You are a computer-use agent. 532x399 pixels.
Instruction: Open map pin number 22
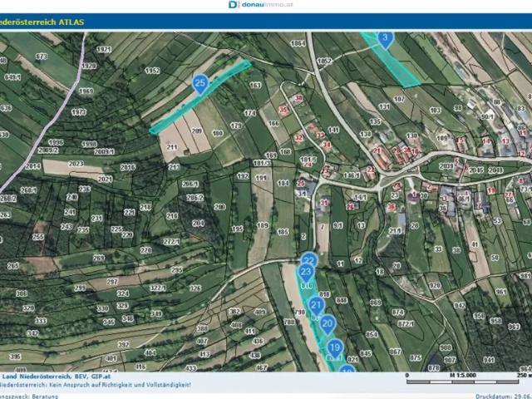coord(308,260)
